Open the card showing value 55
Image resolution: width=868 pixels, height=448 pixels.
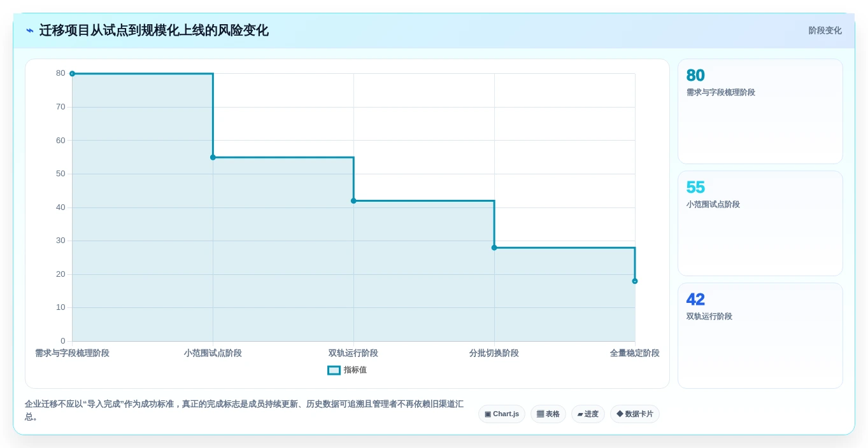tap(760, 223)
